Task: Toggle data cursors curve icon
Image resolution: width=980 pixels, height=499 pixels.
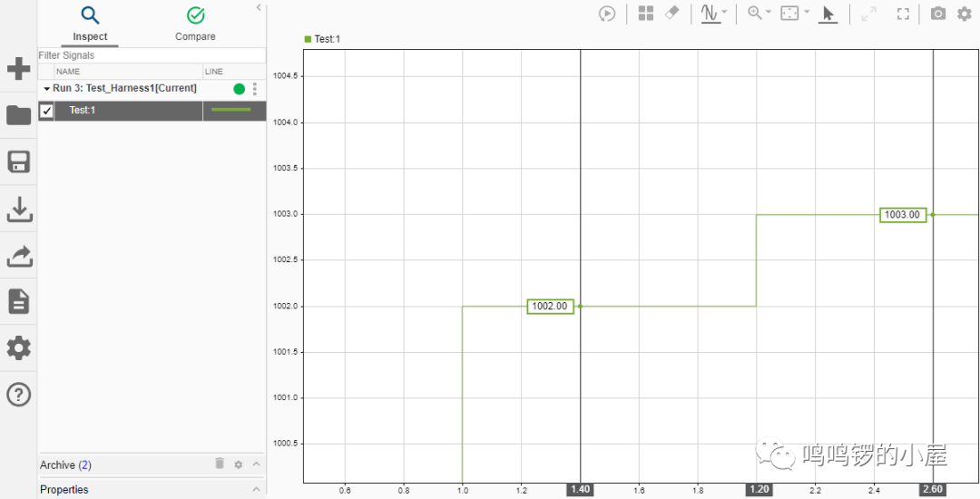Action: pyautogui.click(x=710, y=14)
